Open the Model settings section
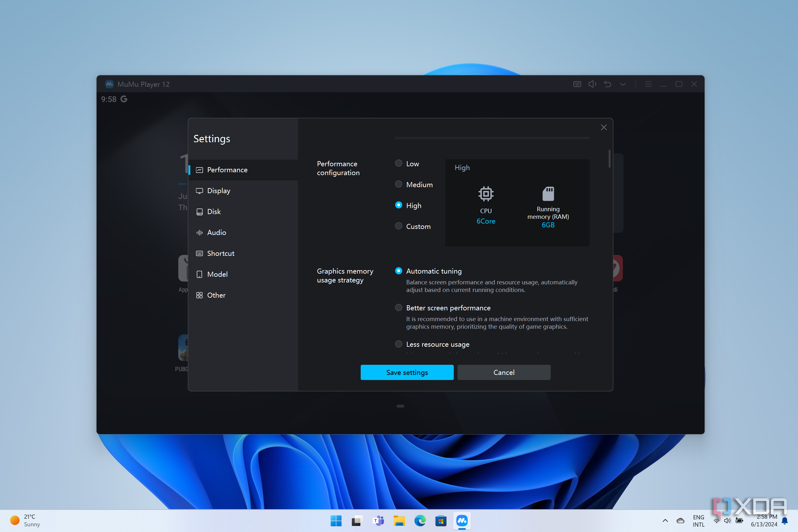 point(217,274)
